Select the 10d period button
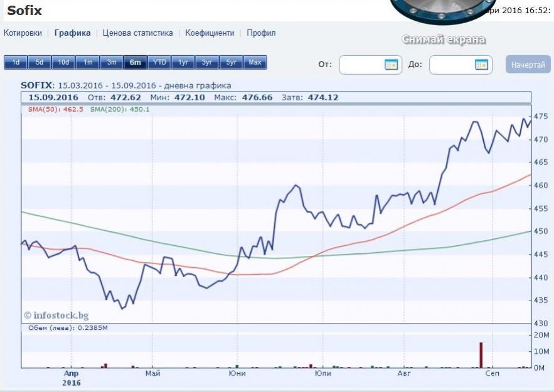This screenshot has height=392, width=554. [x=63, y=63]
